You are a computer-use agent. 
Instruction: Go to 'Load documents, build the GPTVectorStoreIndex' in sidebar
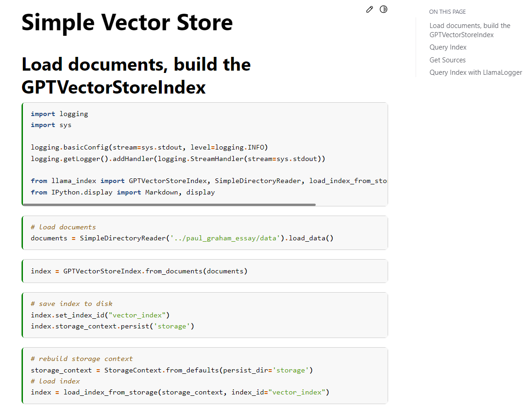(x=470, y=30)
